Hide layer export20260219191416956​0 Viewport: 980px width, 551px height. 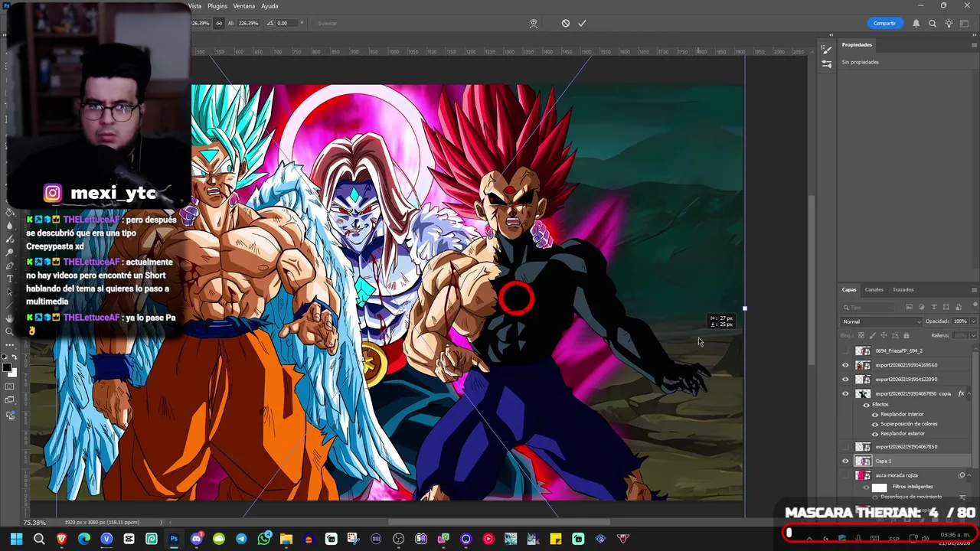pyautogui.click(x=845, y=365)
